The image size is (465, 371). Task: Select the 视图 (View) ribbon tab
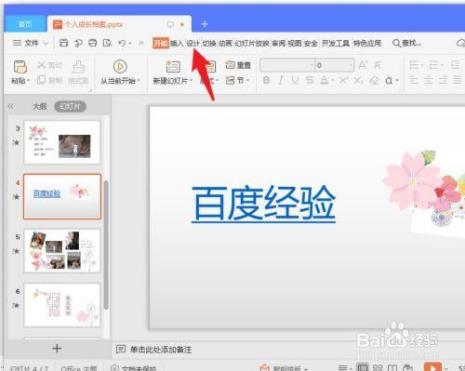pyautogui.click(x=295, y=43)
